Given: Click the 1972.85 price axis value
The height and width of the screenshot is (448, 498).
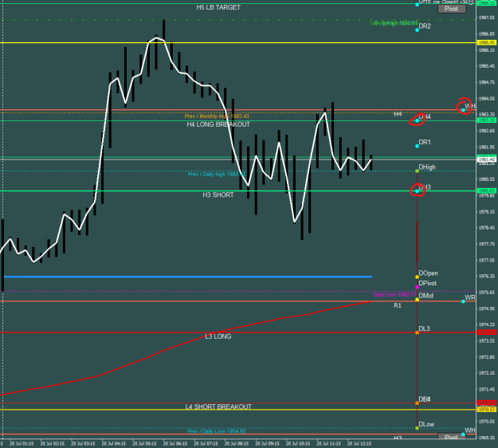Looking at the screenshot, I should coord(487,357).
